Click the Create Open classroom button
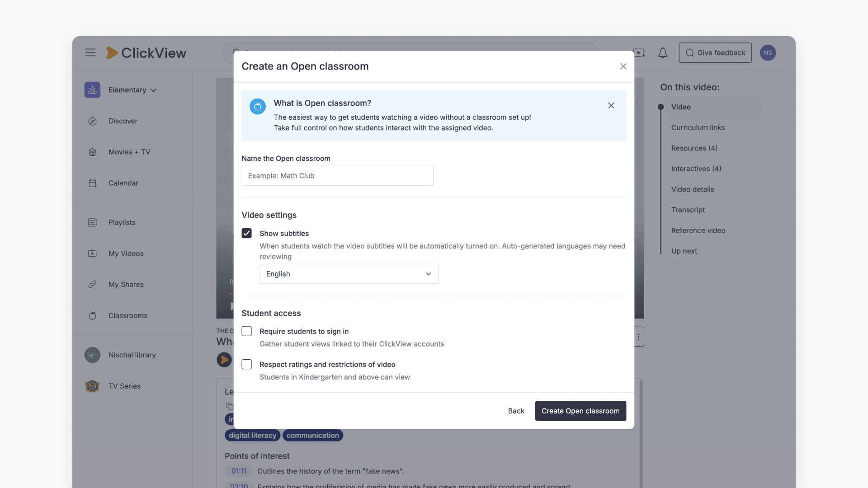The image size is (868, 488). (x=580, y=411)
